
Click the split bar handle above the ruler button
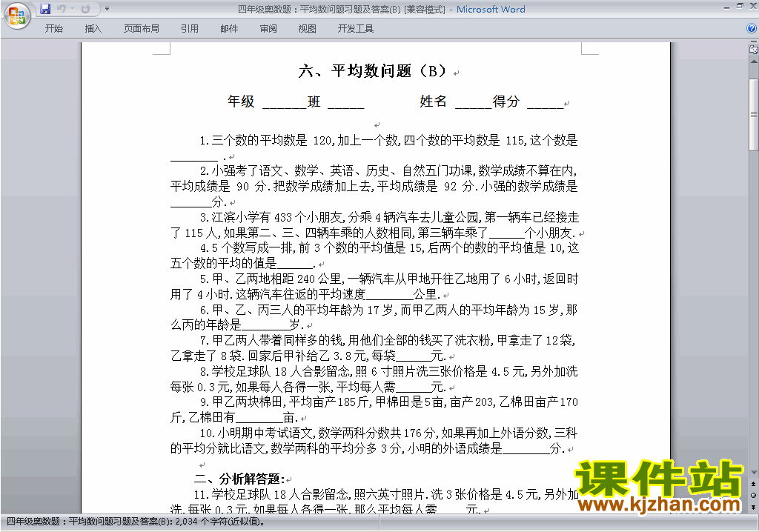pos(754,42)
